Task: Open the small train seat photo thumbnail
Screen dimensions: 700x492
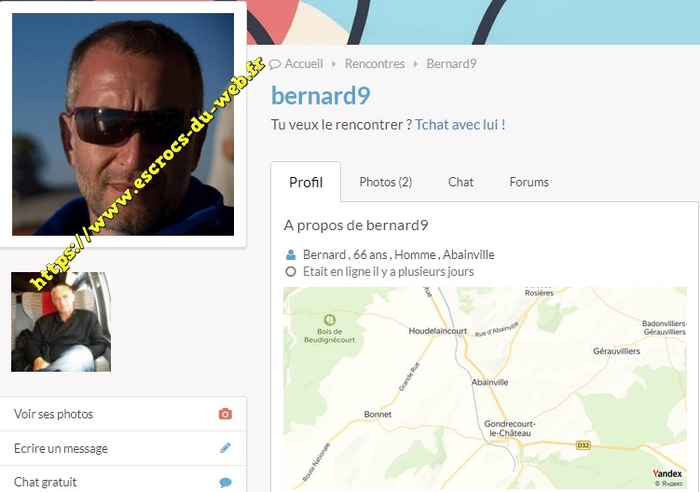Action: click(x=61, y=322)
